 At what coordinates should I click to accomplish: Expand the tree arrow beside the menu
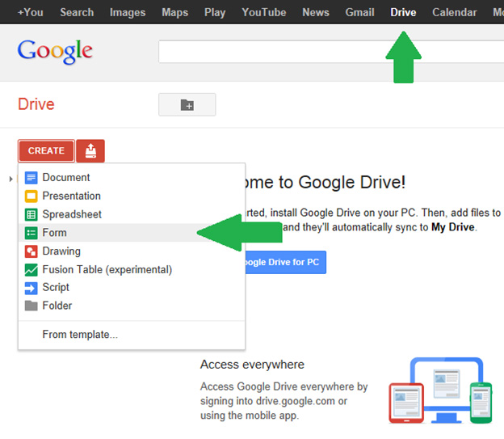(x=11, y=178)
